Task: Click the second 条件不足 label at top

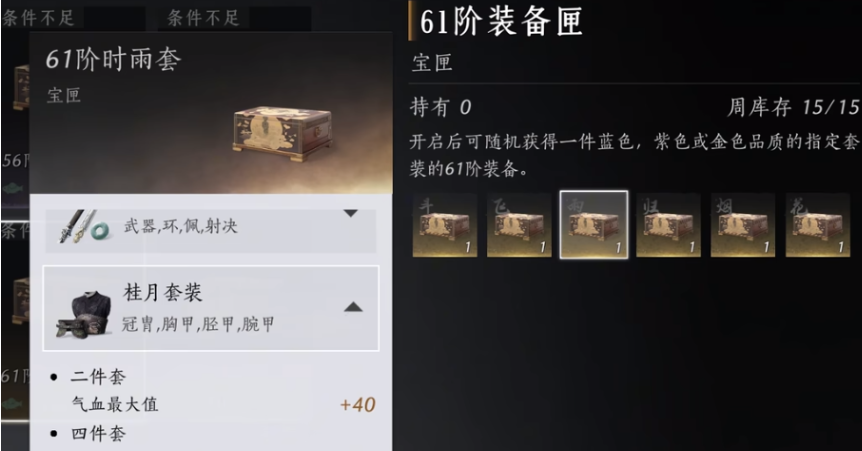Action: pyautogui.click(x=203, y=18)
